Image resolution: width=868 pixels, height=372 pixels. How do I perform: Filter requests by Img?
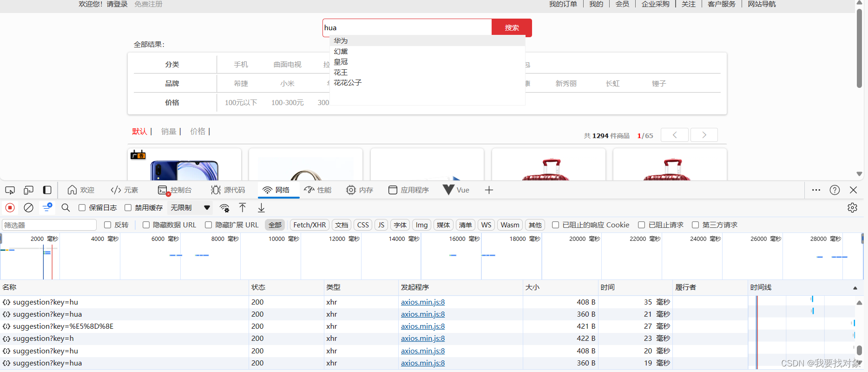tap(421, 225)
